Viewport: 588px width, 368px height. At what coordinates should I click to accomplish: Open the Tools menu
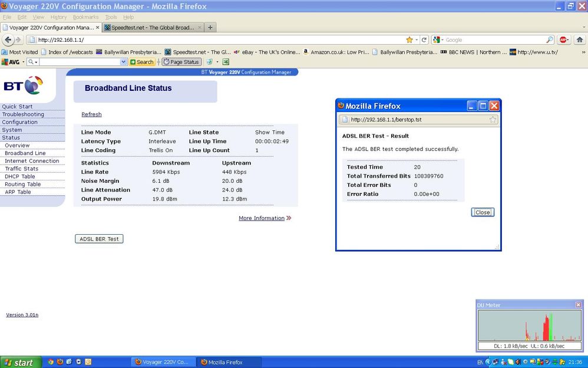tap(111, 17)
